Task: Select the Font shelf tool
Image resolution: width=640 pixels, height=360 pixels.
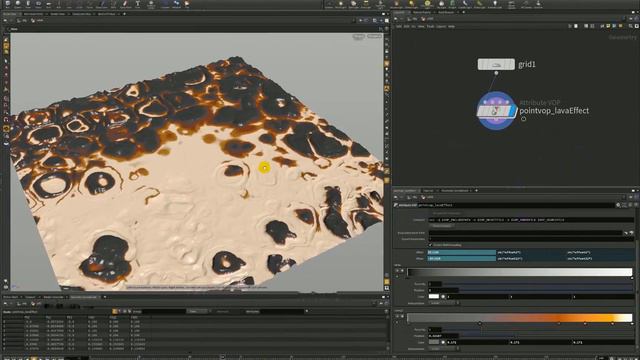Action: 138,4
